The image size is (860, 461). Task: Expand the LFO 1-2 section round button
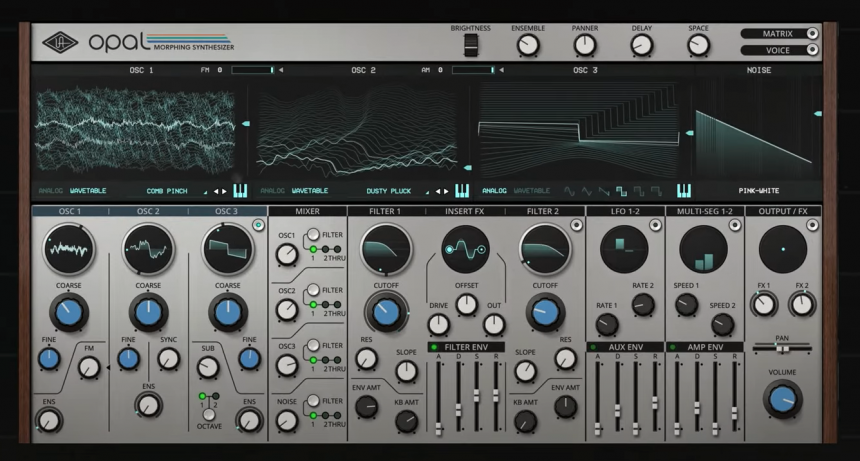655,225
